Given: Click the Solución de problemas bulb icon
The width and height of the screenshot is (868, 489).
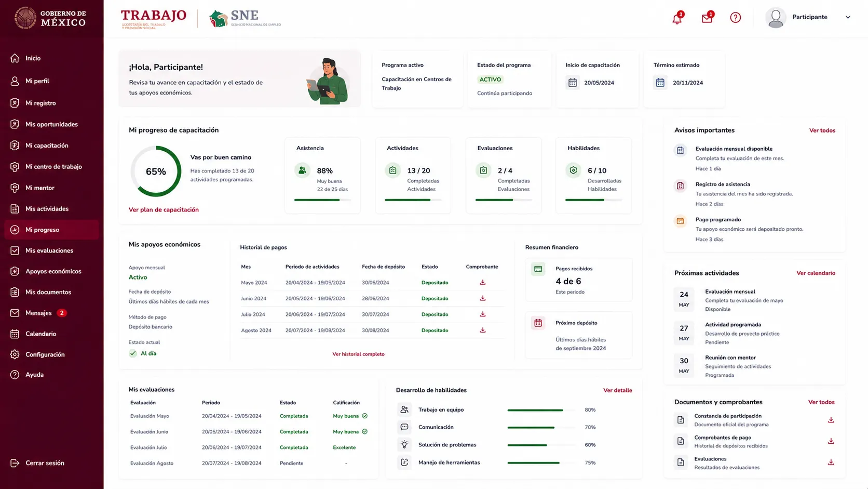Looking at the screenshot, I should [x=404, y=445].
